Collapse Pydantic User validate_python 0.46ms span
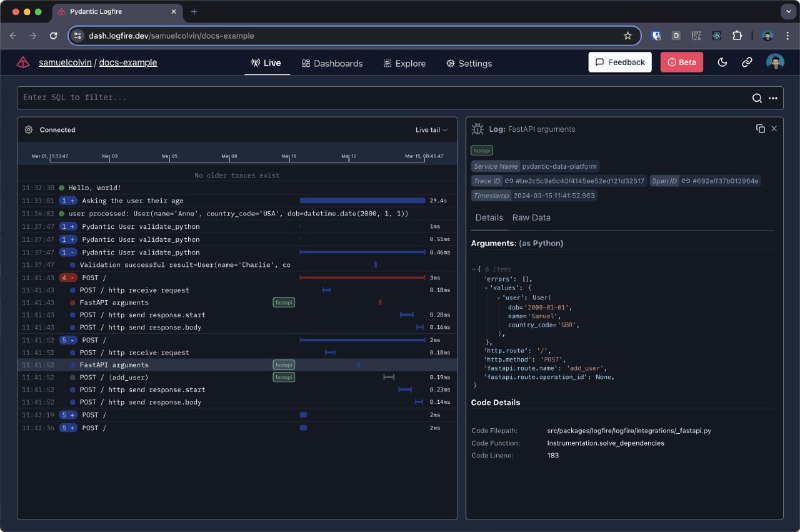 (68, 252)
